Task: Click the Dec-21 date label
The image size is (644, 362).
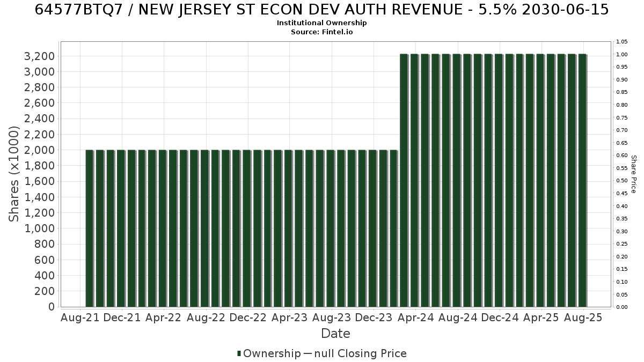Action: (x=122, y=317)
